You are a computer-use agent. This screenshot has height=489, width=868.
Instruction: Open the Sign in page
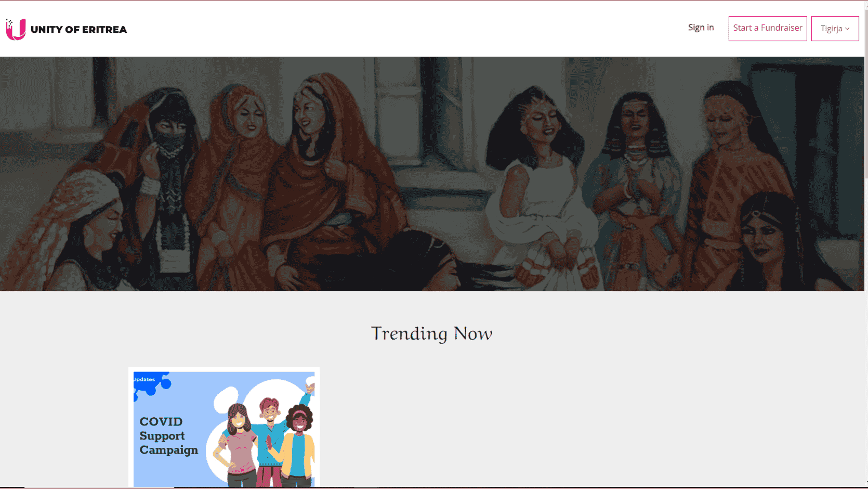(701, 28)
